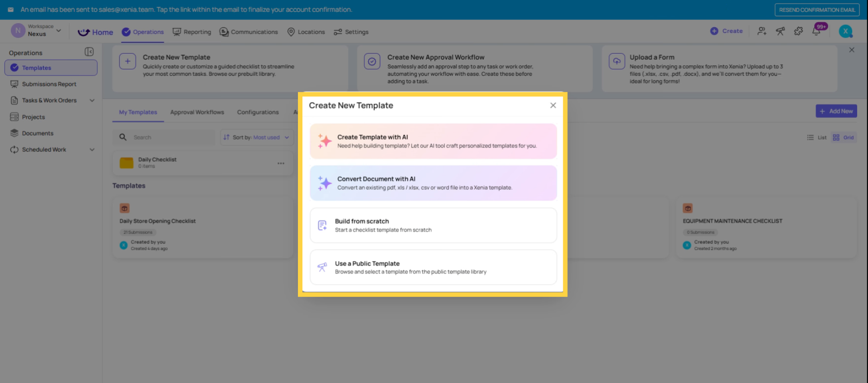Choose Create Template with AI option
The image size is (868, 383).
433,141
